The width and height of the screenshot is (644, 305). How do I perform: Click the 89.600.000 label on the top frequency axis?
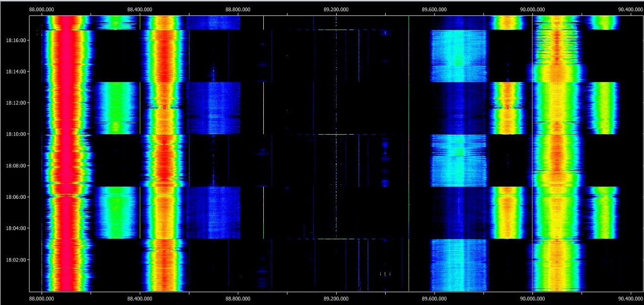pos(434,8)
